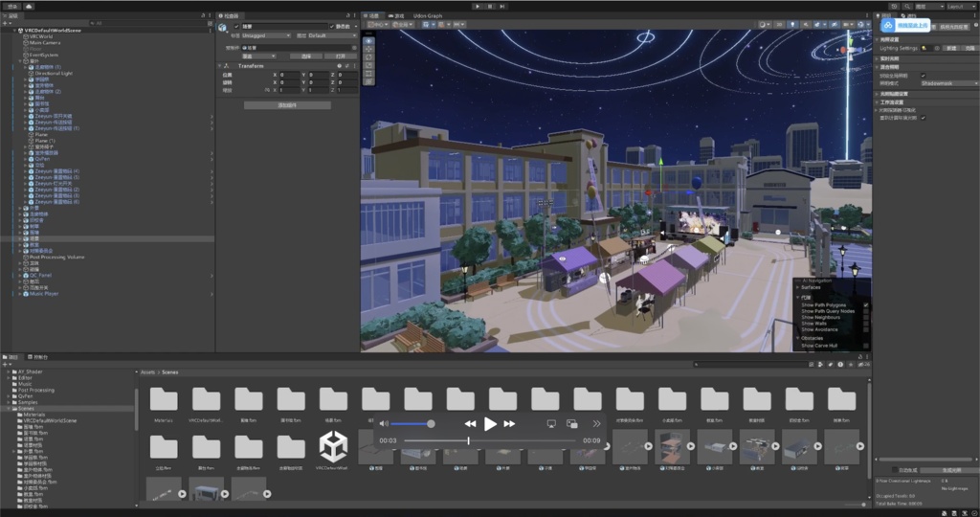Select the VRCDefaultWorld scene asset Unity icon
The width and height of the screenshot is (980, 517).
point(333,446)
